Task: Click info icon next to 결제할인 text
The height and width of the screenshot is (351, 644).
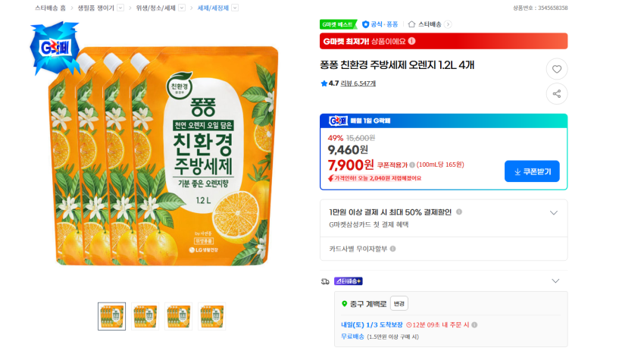Action: (459, 212)
